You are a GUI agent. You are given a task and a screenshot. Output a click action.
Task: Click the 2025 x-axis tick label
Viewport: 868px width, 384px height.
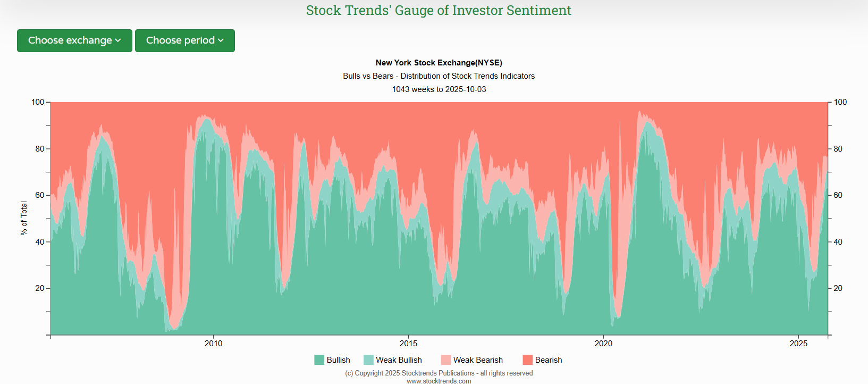pyautogui.click(x=798, y=344)
